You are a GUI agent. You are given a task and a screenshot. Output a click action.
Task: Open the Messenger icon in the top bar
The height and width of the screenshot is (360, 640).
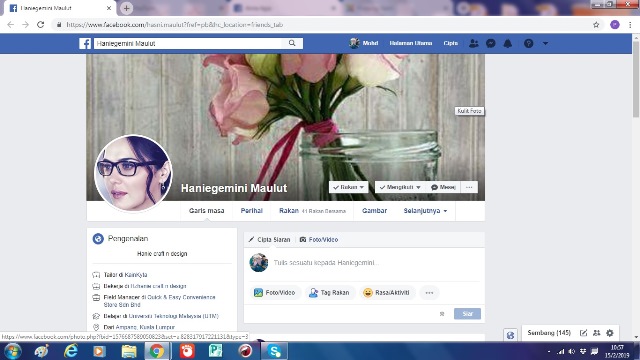(x=491, y=43)
